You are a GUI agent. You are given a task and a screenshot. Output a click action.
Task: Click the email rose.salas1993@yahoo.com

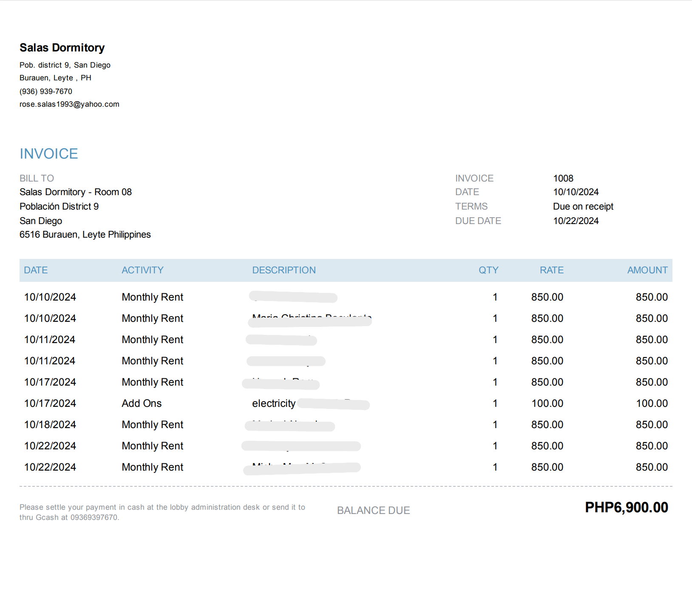[x=69, y=104]
